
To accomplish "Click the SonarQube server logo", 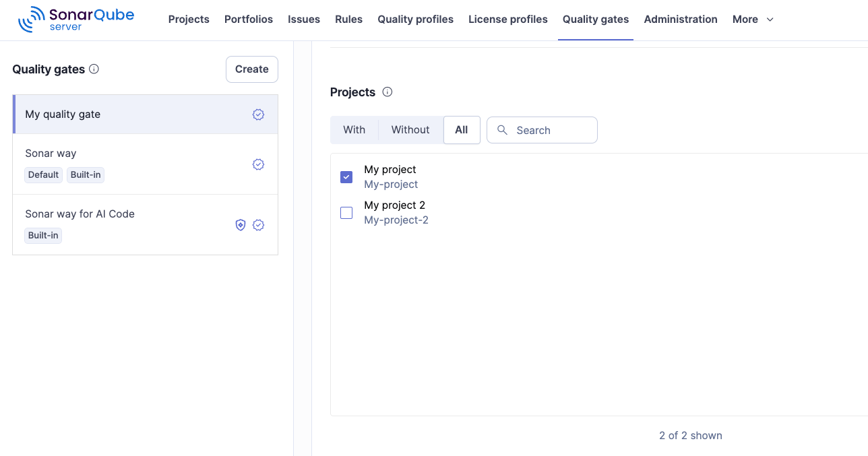I will click(76, 20).
